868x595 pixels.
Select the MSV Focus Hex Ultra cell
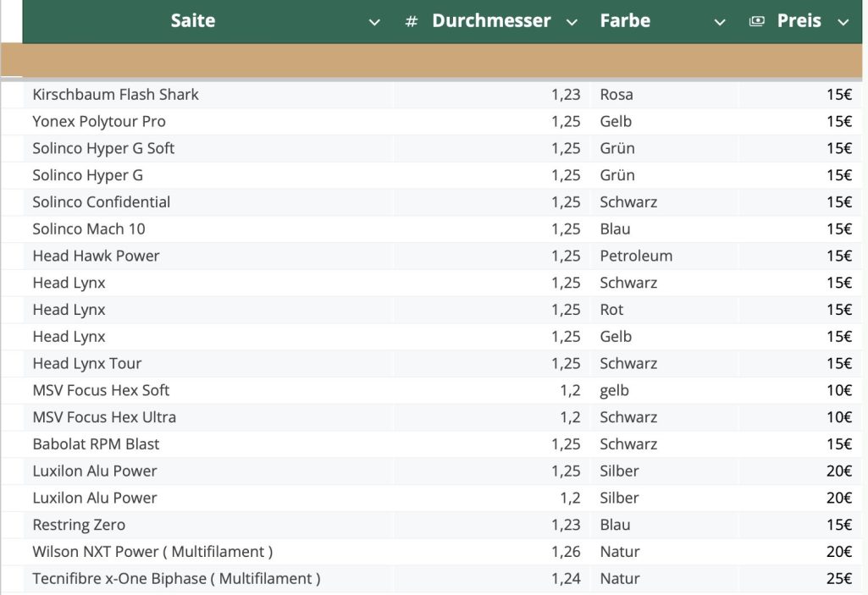(x=104, y=417)
